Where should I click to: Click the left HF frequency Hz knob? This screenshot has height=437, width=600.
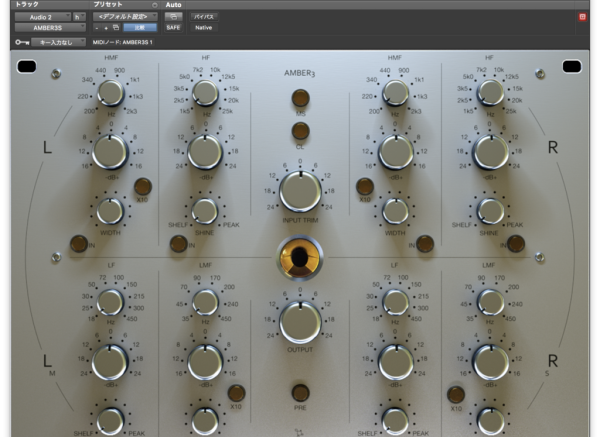coord(205,93)
